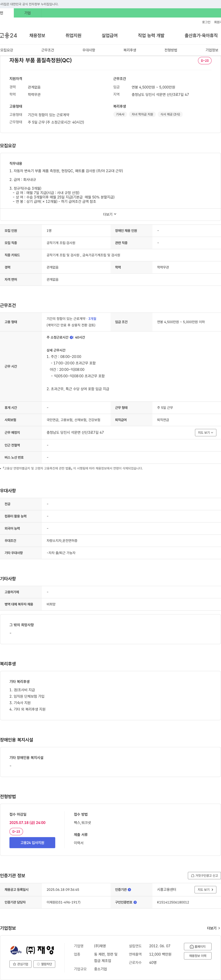The width and height of the screenshot is (221, 980).
Task: Switch to the 기업 tab
Action: point(27,13)
